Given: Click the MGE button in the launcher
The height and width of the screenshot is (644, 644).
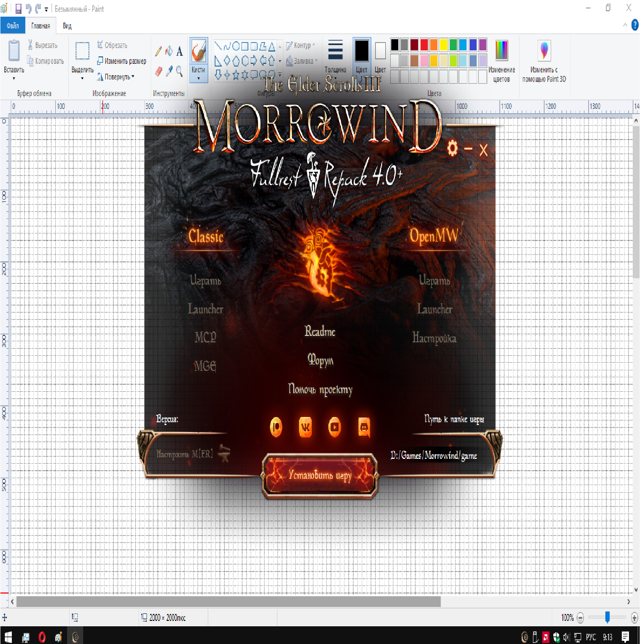Looking at the screenshot, I should tap(205, 366).
